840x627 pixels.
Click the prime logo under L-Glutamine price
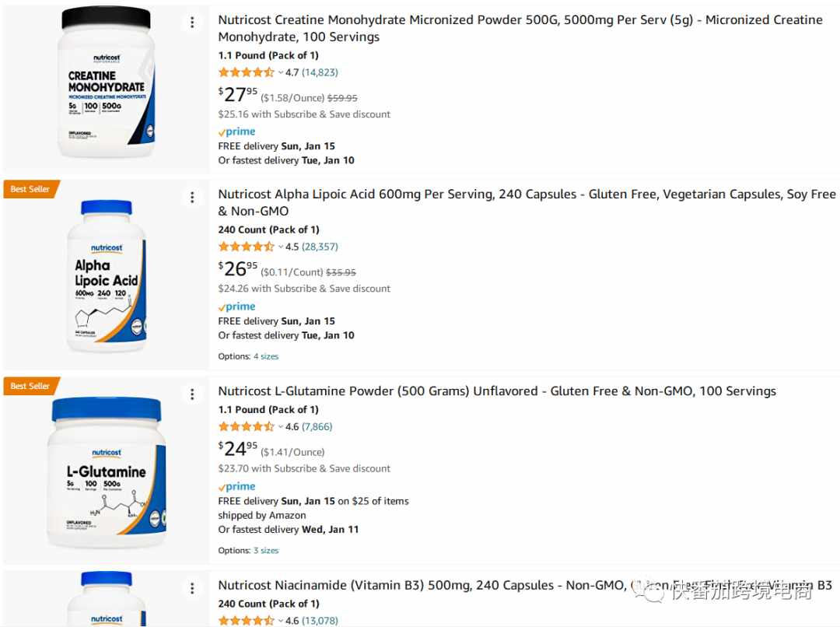coord(236,487)
